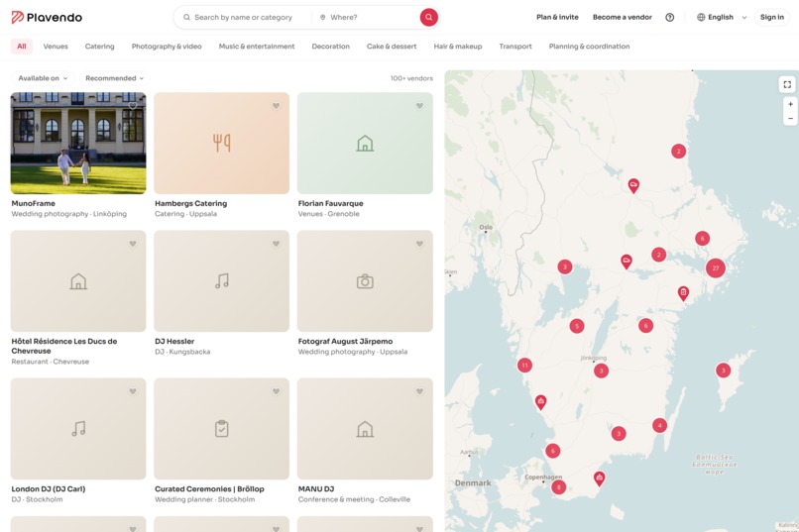Click the red search button

pyautogui.click(x=428, y=17)
